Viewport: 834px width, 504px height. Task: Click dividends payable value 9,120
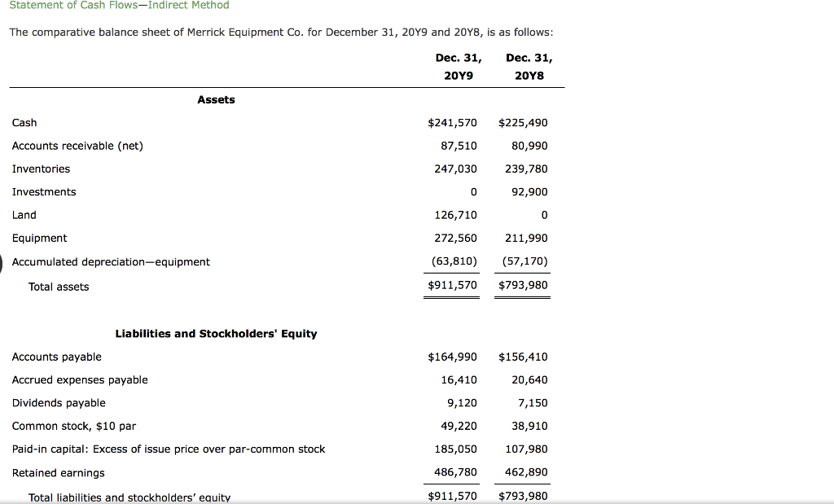click(462, 403)
